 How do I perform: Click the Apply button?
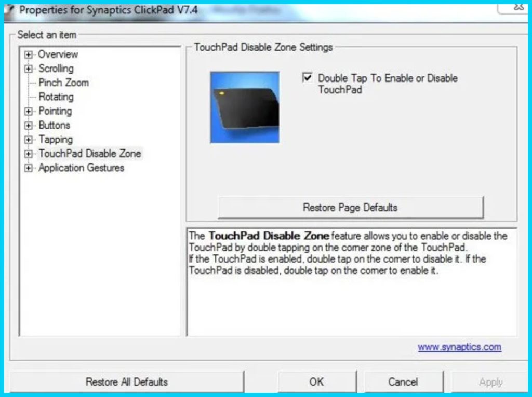coord(490,382)
